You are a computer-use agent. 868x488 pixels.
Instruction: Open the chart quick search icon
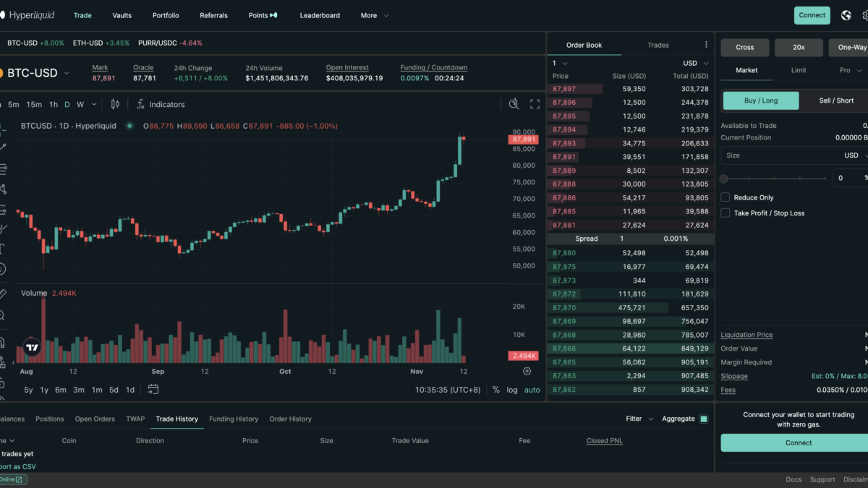[514, 104]
